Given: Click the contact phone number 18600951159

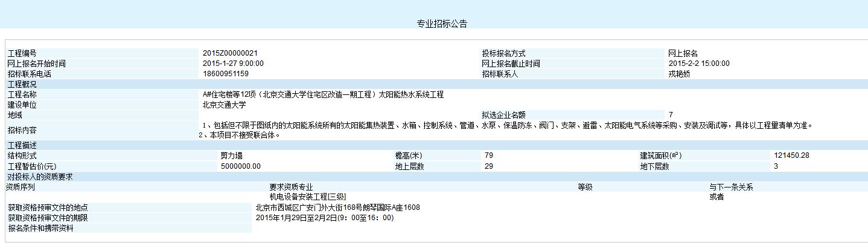Looking at the screenshot, I should (x=226, y=74).
